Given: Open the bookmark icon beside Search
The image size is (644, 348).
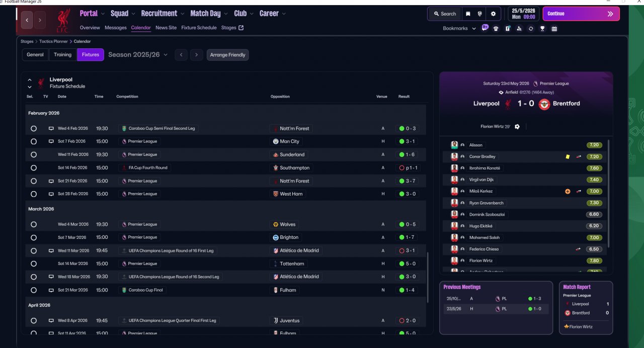Looking at the screenshot, I should coord(468,14).
